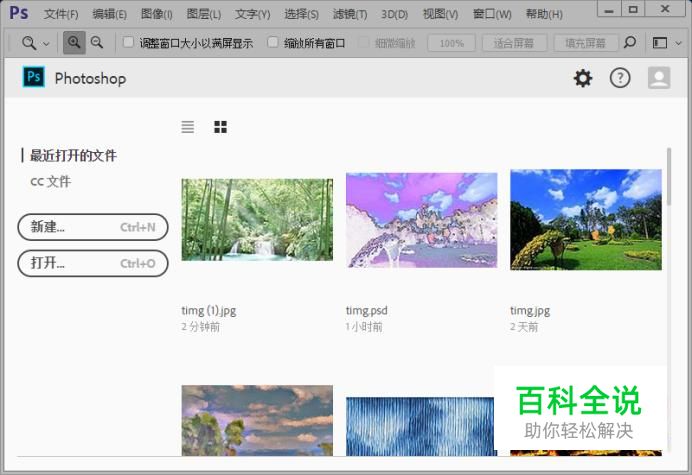
Task: Click the 填充屏幕 button
Action: (x=585, y=43)
